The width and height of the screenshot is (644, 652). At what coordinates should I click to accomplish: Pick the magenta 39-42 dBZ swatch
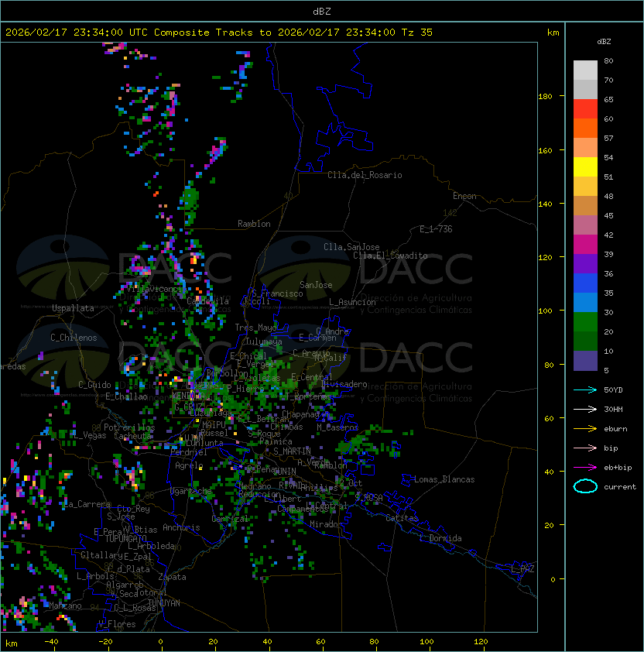tap(585, 245)
